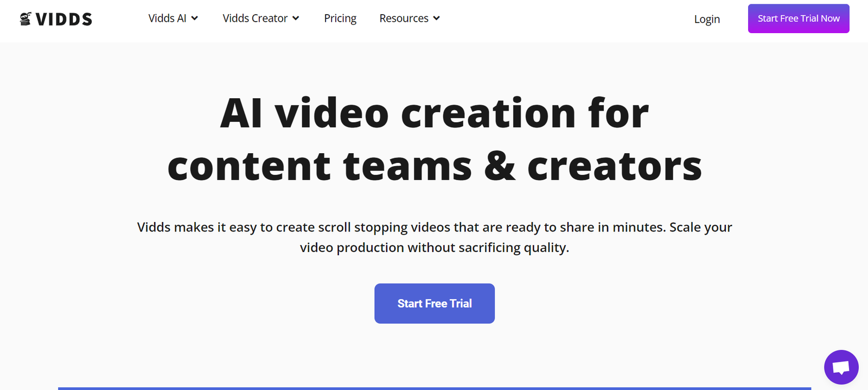The width and height of the screenshot is (868, 390).
Task: Expand the Resources dropdown arrow
Action: pos(437,18)
